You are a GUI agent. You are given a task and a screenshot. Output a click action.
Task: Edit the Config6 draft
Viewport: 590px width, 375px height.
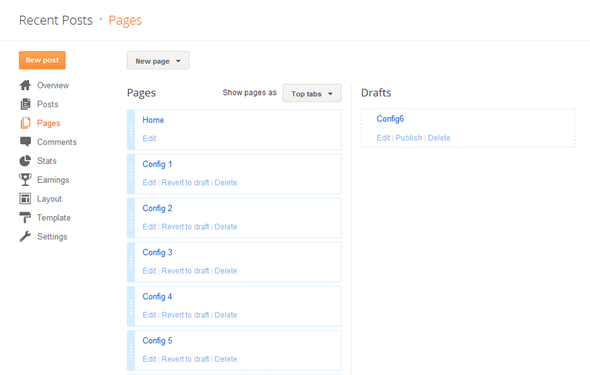coord(383,138)
